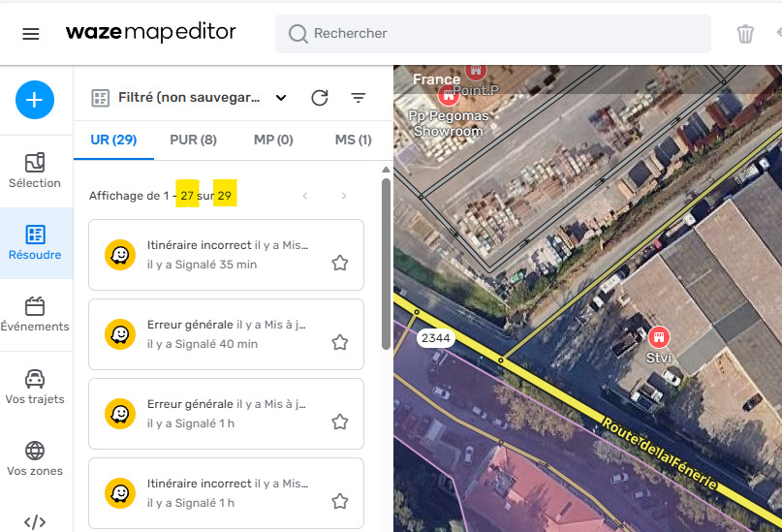
Task: Star the 35 min Itinéraire incorrect report
Action: pyautogui.click(x=340, y=263)
